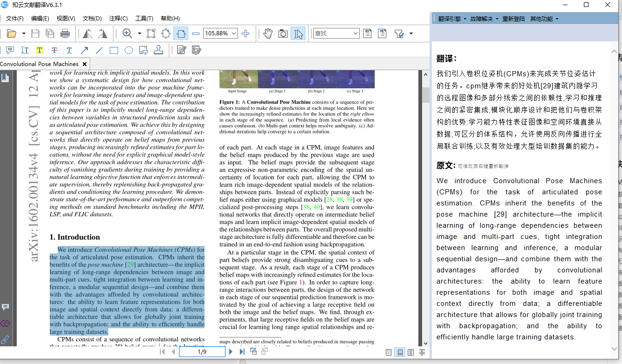The width and height of the screenshot is (622, 364).
Task: Switch to Facing pages layout
Action: (411, 352)
